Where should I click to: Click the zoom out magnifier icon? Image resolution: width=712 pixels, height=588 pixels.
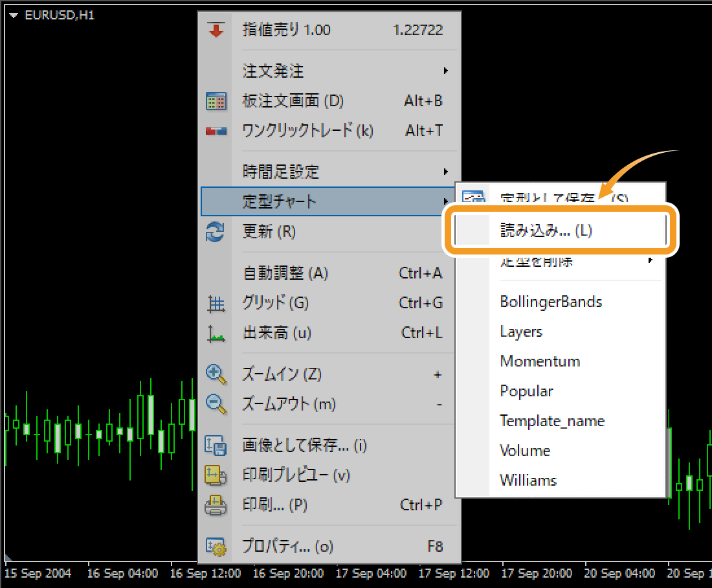(216, 404)
